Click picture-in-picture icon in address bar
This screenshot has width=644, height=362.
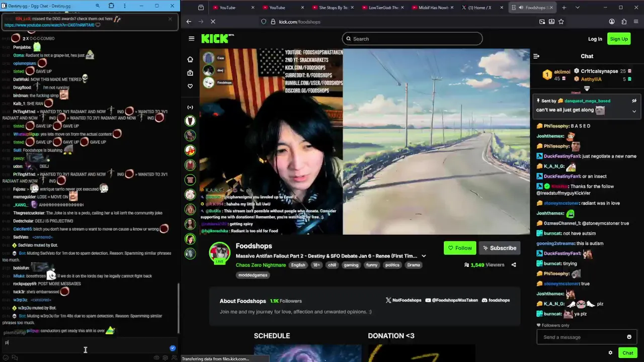(542, 22)
